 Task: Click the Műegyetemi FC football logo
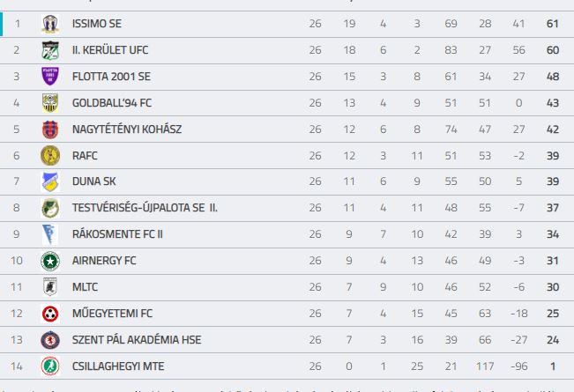tap(50, 314)
